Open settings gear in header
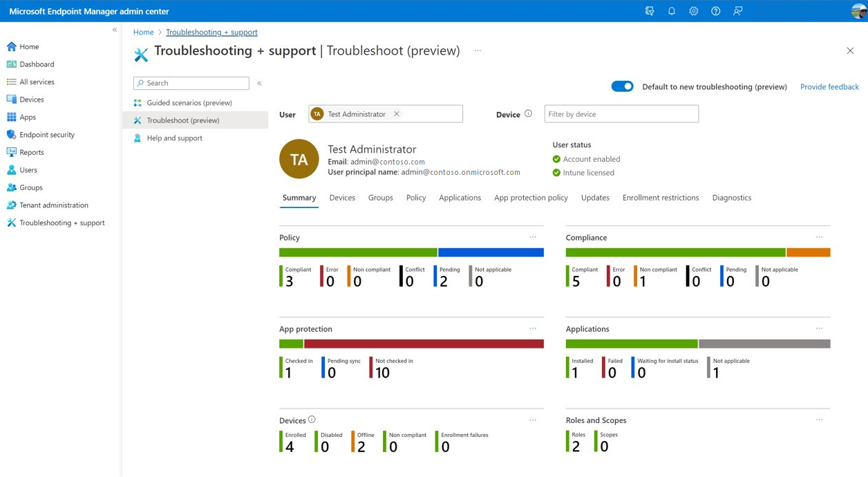 [694, 11]
